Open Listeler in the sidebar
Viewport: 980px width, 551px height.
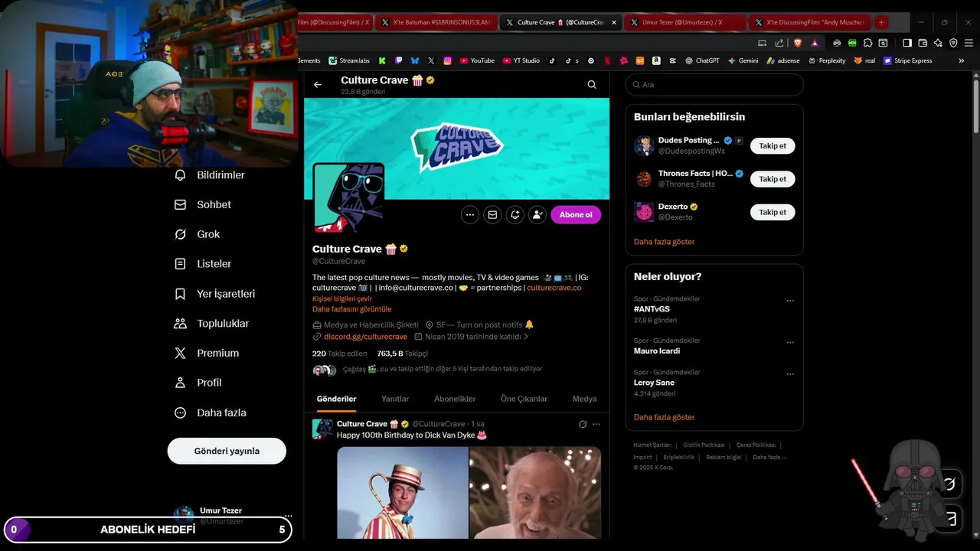point(203,264)
